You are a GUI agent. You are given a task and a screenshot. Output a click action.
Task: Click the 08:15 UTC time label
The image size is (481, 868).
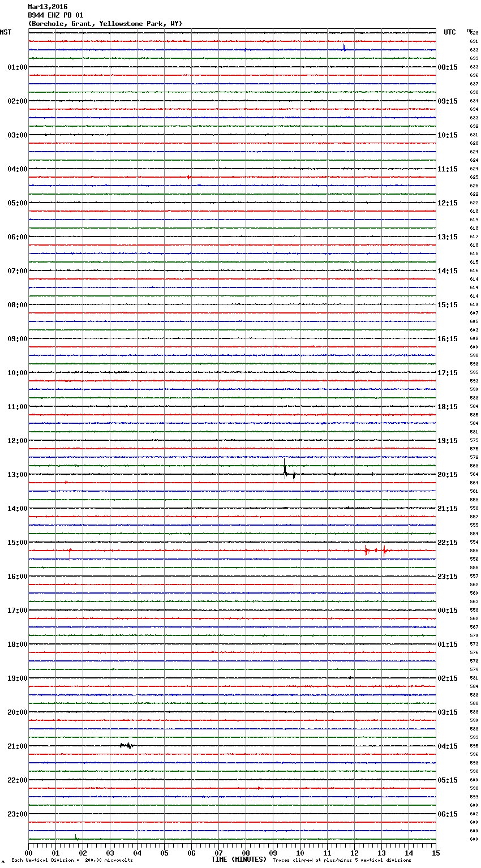pyautogui.click(x=448, y=67)
